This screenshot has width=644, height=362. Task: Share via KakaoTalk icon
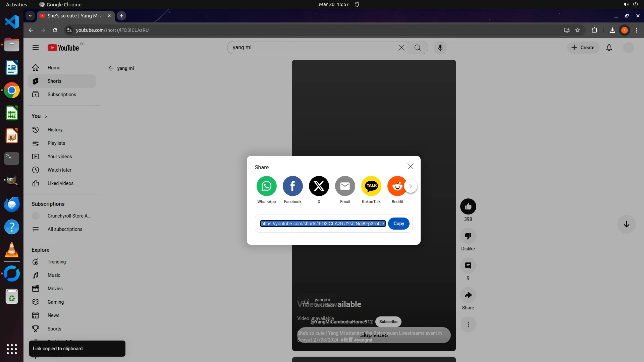[x=371, y=186]
